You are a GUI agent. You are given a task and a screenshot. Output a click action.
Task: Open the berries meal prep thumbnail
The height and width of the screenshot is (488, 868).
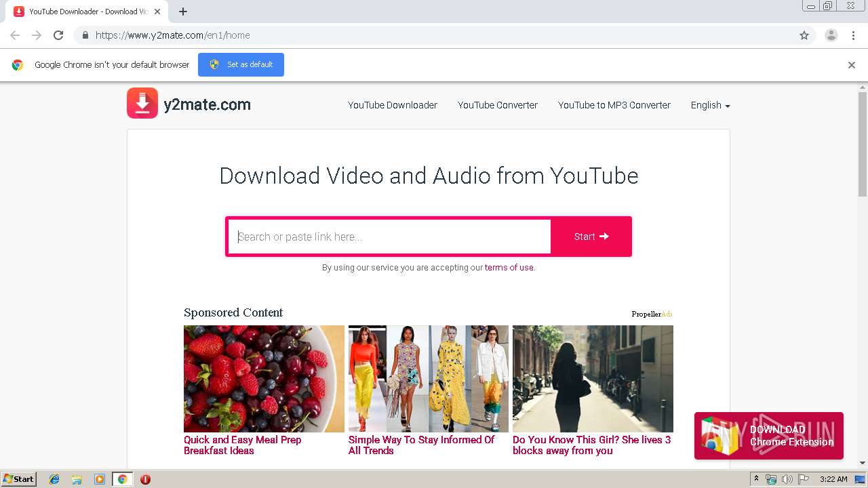click(264, 379)
